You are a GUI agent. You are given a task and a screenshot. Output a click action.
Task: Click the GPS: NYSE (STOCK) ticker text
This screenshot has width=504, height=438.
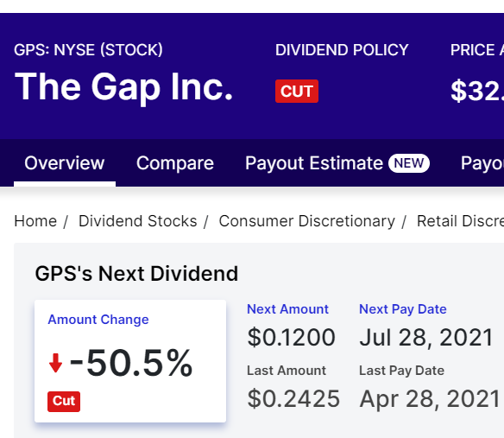coord(88,50)
